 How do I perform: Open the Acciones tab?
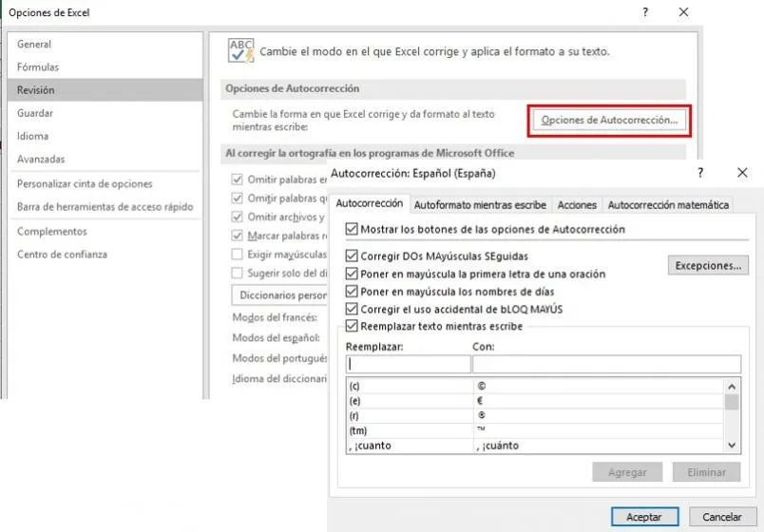577,205
